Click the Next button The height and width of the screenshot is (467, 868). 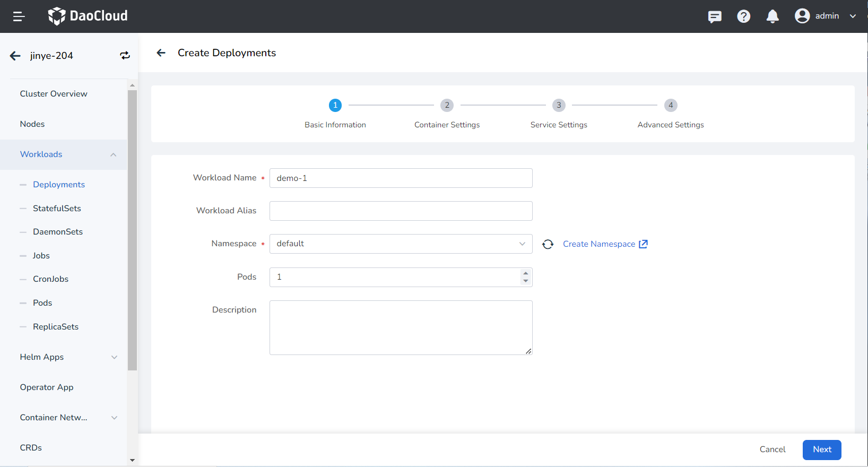pos(821,449)
